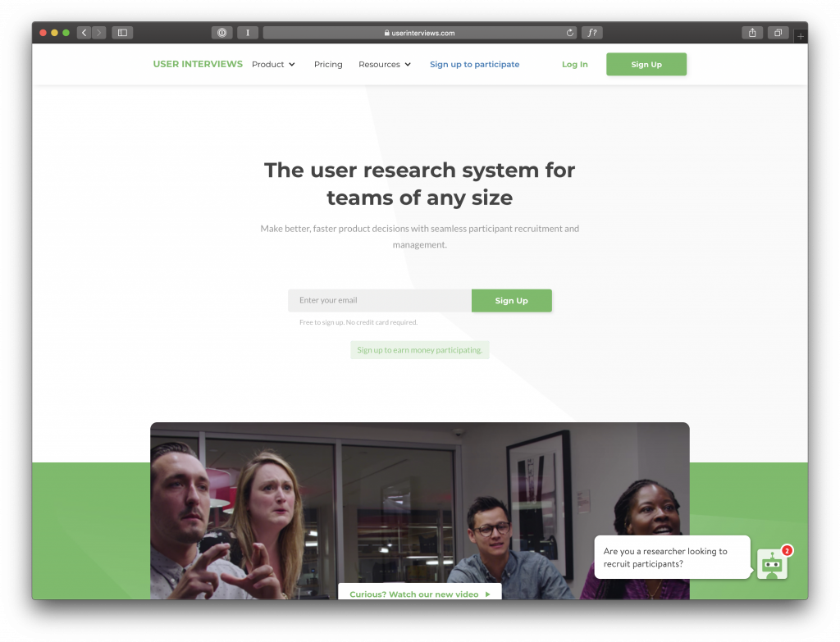The height and width of the screenshot is (642, 840).
Task: Open the Safari share menu
Action: 752,33
